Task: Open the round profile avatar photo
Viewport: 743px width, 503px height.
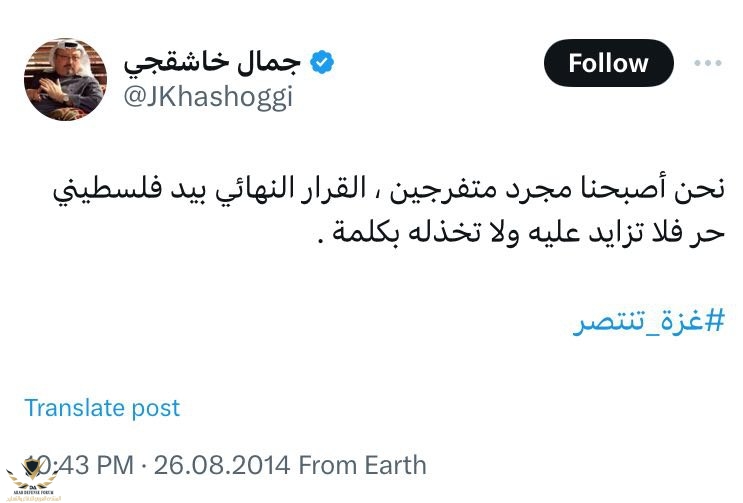Action: (65, 79)
